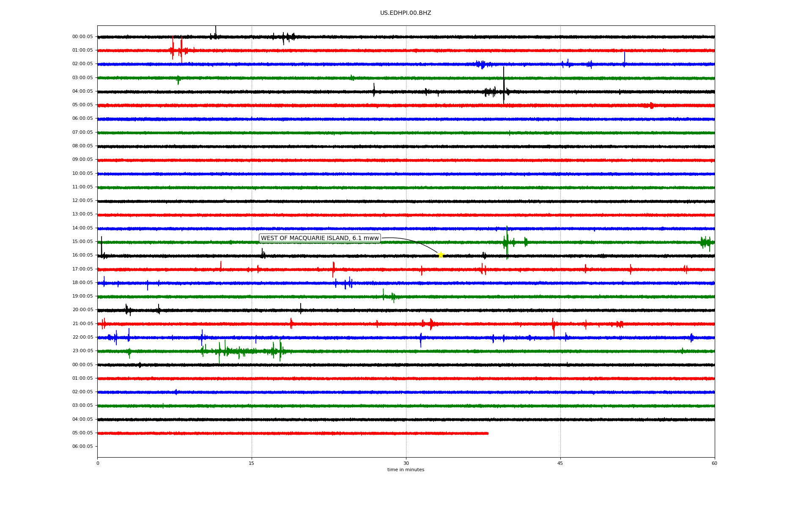Viewport: 812px width, 508px height.
Task: Click the 11:00:05 trace time label
Action: pos(82,187)
